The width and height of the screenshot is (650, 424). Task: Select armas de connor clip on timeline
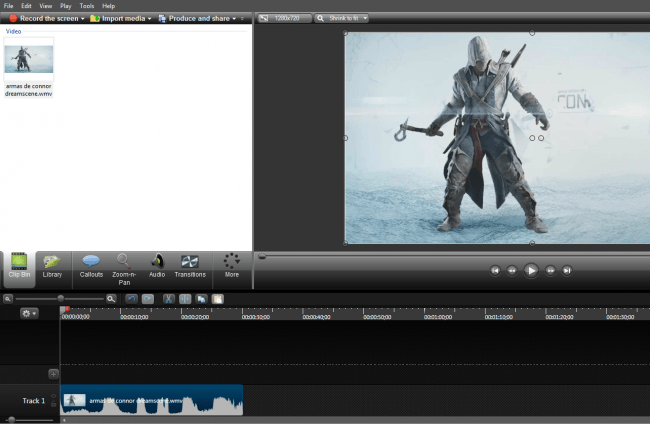coord(152,400)
